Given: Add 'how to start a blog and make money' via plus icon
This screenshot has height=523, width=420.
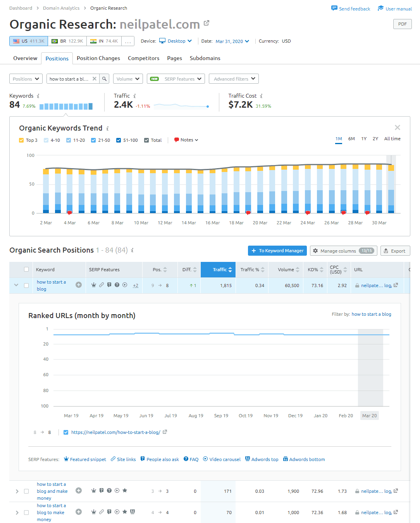Looking at the screenshot, I should click(79, 490).
